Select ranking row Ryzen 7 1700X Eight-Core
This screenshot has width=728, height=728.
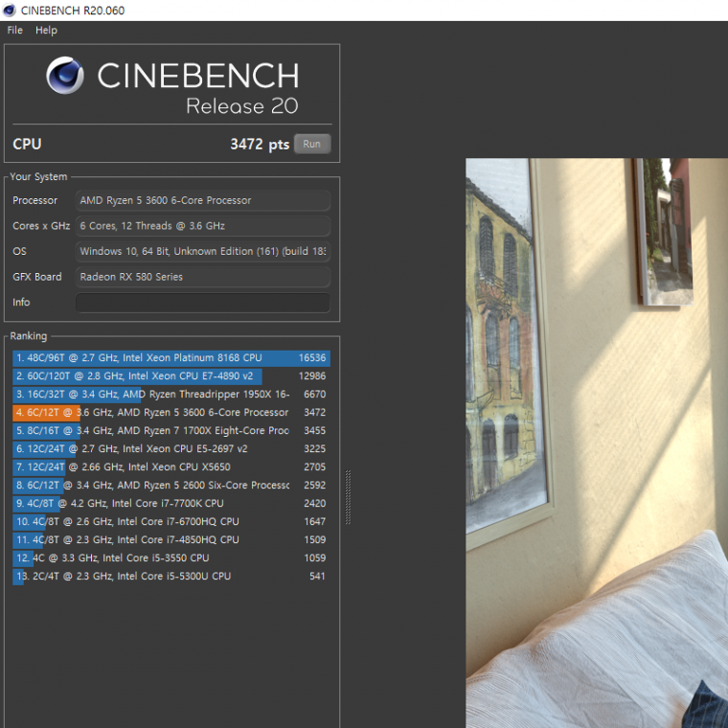(x=171, y=430)
